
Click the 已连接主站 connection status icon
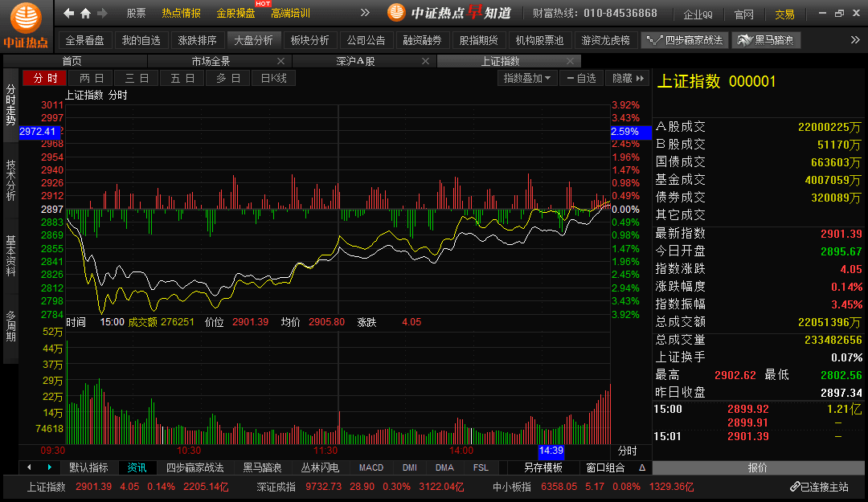pos(795,487)
